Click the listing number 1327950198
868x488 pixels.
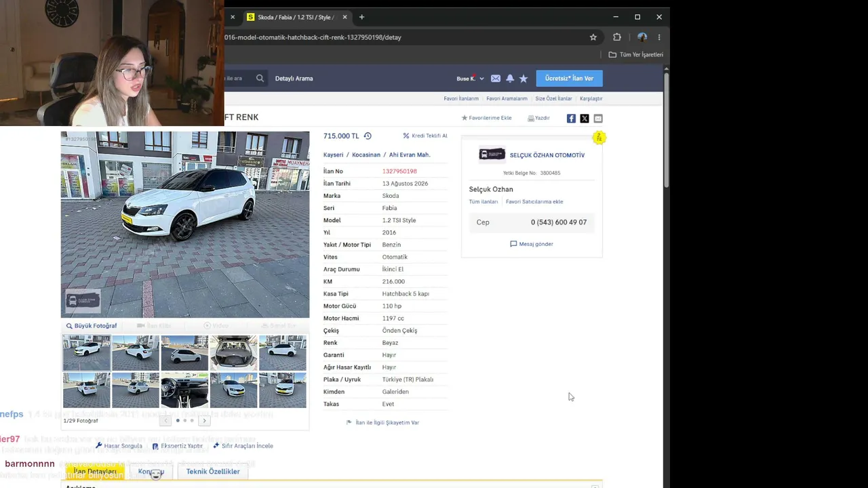(399, 171)
